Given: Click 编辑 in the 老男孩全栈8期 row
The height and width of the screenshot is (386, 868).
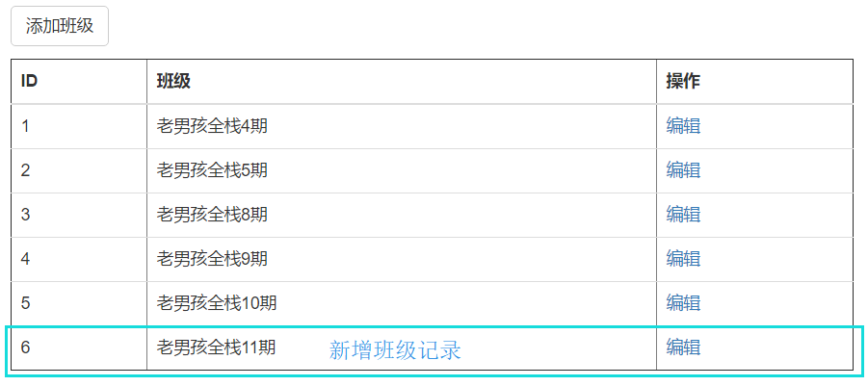Looking at the screenshot, I should tap(683, 215).
